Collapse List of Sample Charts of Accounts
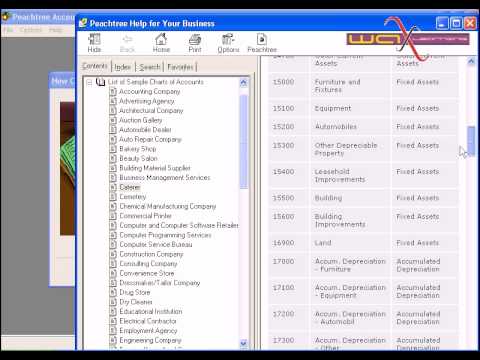 [x=89, y=82]
